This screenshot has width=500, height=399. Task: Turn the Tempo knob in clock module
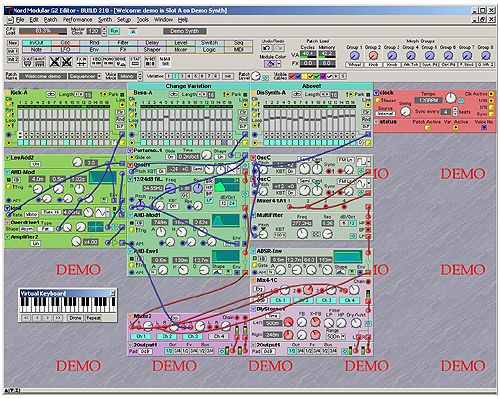[451, 98]
